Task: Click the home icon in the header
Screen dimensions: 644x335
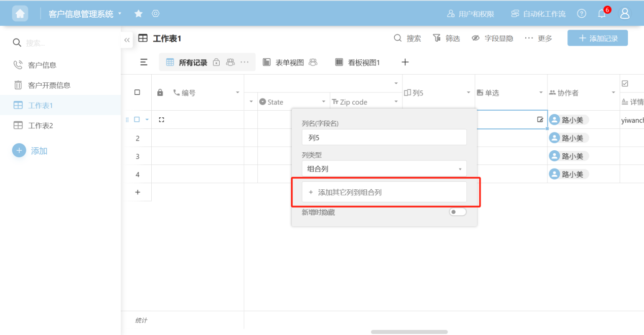Action: (20, 14)
